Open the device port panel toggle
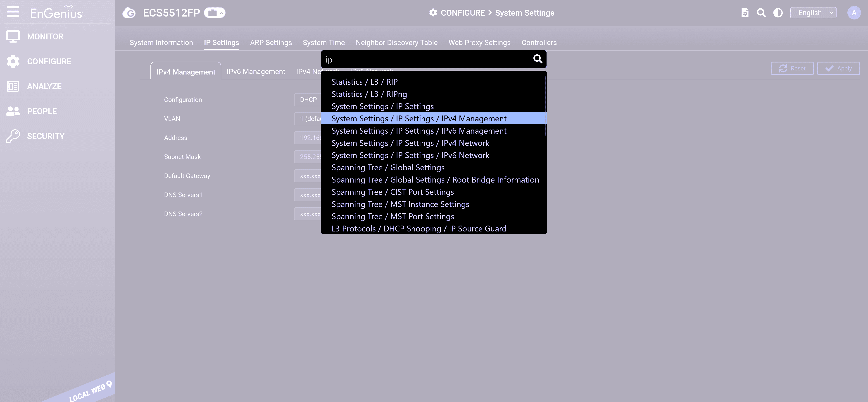The width and height of the screenshot is (868, 402). click(214, 13)
